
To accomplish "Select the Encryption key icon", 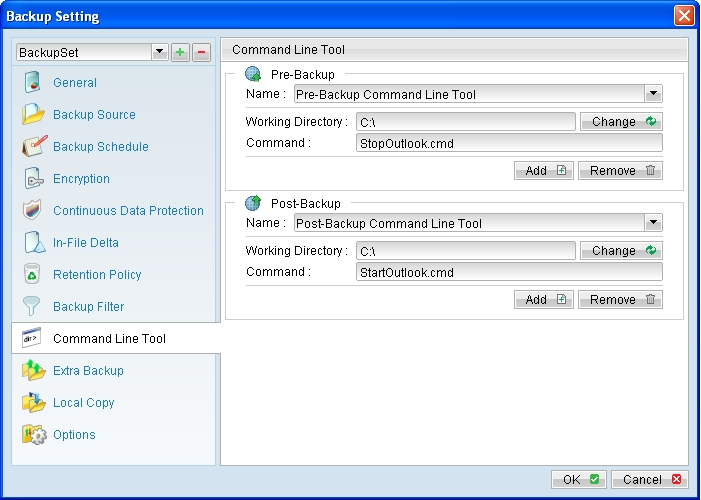I will click(x=34, y=178).
